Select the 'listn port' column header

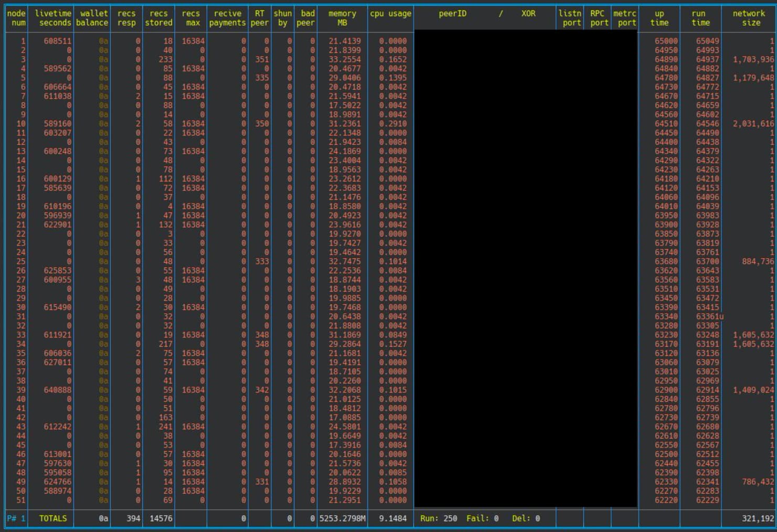(570, 18)
